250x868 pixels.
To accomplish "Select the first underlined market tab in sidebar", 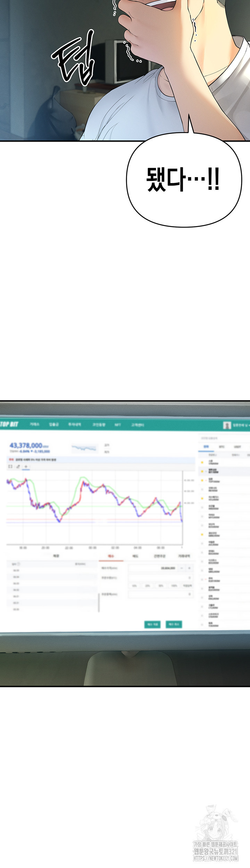I will point(206,447).
